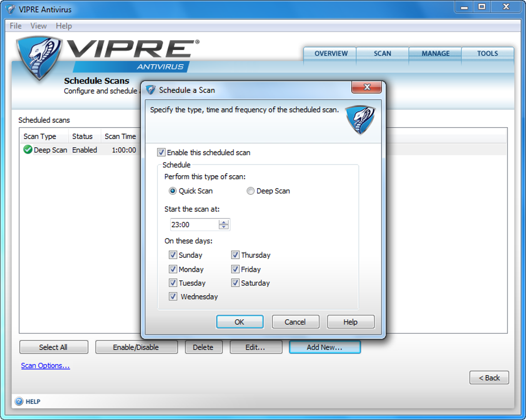Screen dimensions: 526x420
Task: Click the 1:00:00 scan time cell
Action: click(x=124, y=150)
